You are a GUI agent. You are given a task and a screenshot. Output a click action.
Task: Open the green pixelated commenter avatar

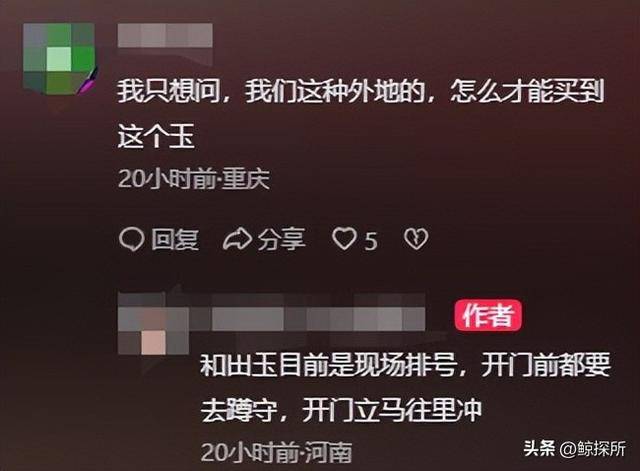[x=59, y=59]
